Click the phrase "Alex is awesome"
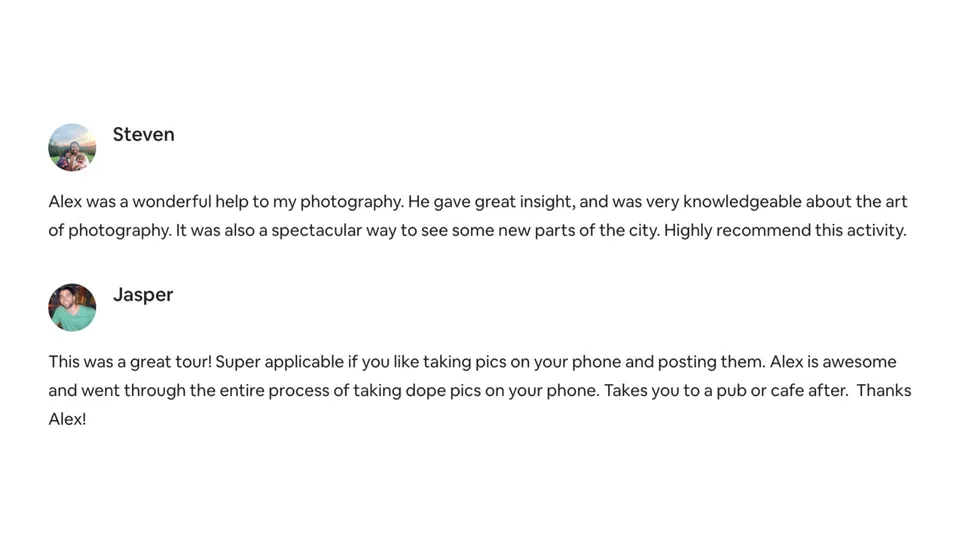This screenshot has width=960, height=540. pos(833,361)
